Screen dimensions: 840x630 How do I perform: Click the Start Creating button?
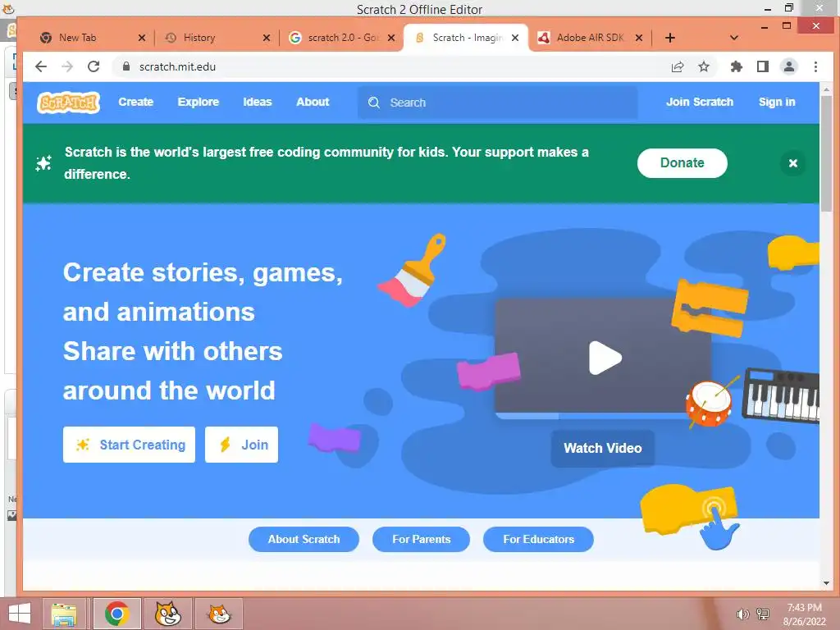[x=129, y=445]
